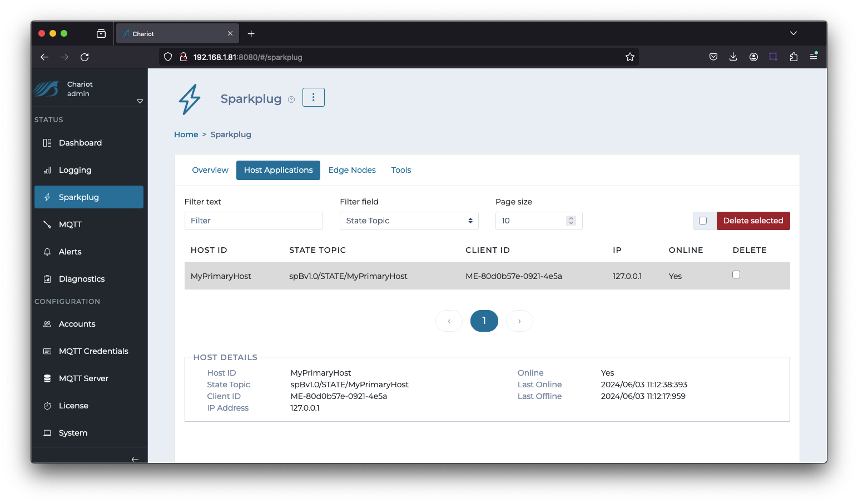The image size is (858, 504).
Task: Go to the Home breadcrumb link
Action: (186, 134)
